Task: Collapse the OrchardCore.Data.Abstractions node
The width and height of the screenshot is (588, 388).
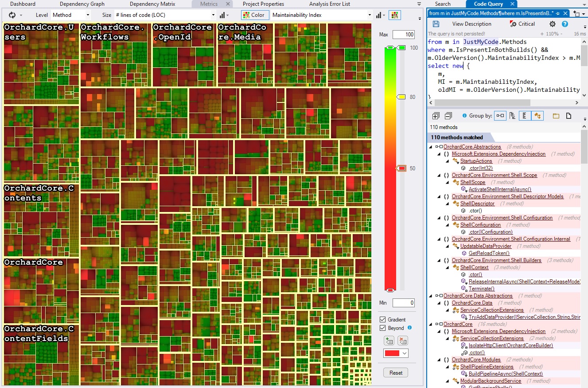Action: tap(431, 296)
